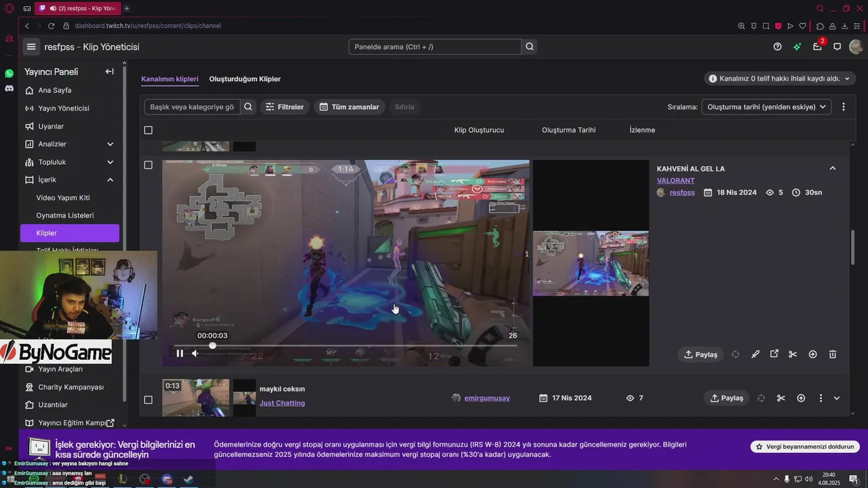Screen dimensions: 868x488
Task: Click the sword icon on KAHVENİ AL GEL LA
Action: tap(755, 354)
